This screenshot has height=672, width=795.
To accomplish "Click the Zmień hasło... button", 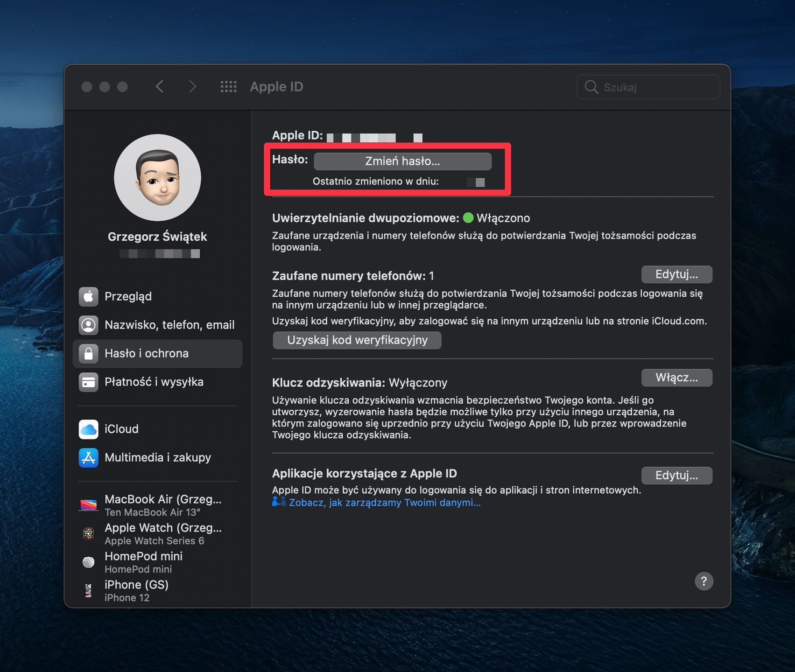I will click(x=402, y=161).
